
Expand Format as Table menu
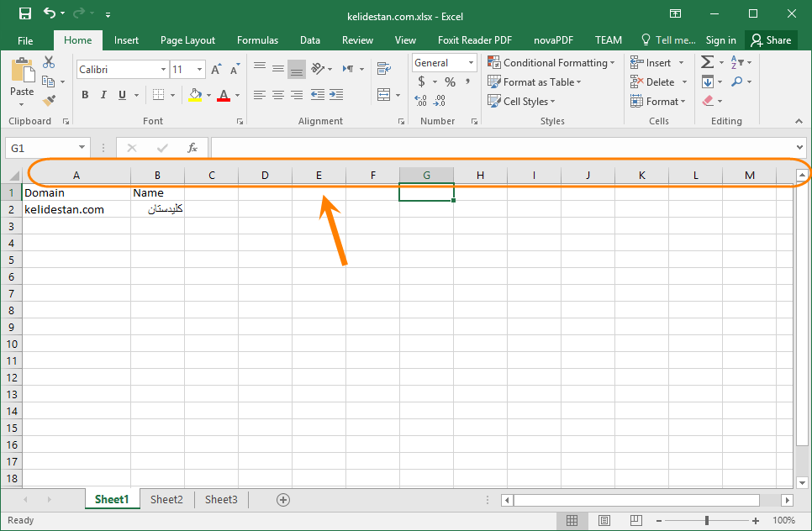[578, 82]
